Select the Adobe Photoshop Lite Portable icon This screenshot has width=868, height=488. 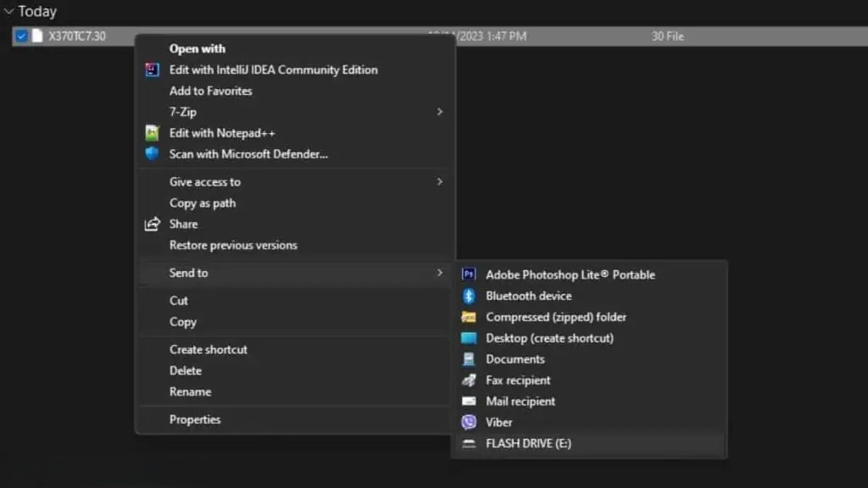coord(468,274)
